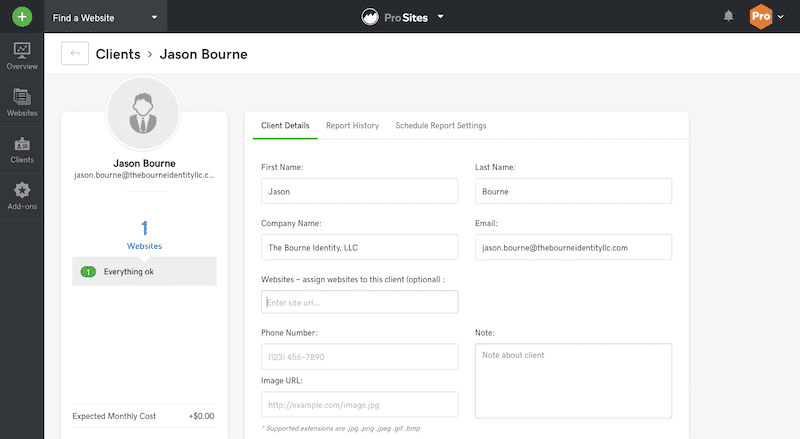The width and height of the screenshot is (800, 439).
Task: Switch to Schedule Report Settings tab
Action: click(x=441, y=126)
